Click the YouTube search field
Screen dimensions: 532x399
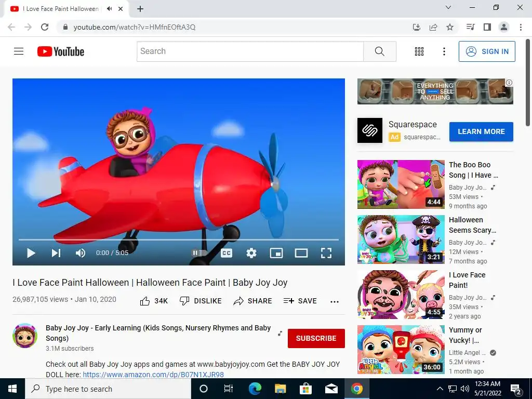(x=250, y=51)
